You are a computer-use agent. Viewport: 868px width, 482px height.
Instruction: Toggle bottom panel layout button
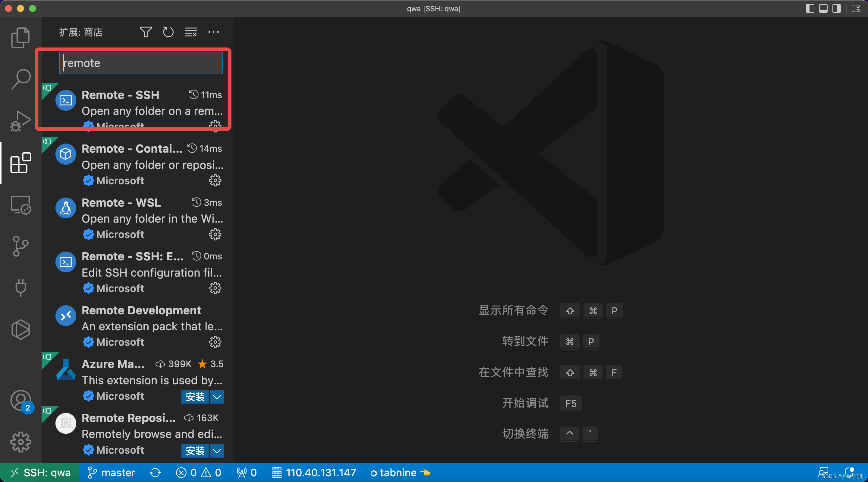(823, 8)
